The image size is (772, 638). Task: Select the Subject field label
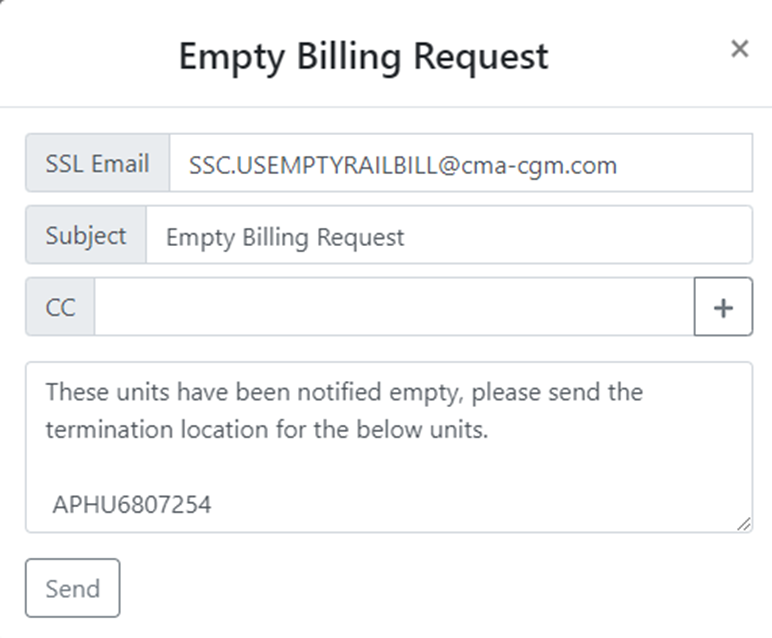click(x=86, y=236)
